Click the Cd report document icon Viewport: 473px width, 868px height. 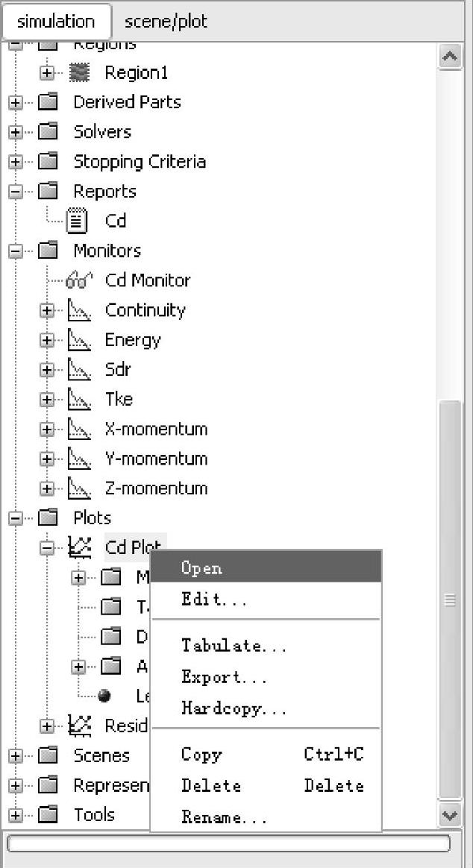coord(77,221)
